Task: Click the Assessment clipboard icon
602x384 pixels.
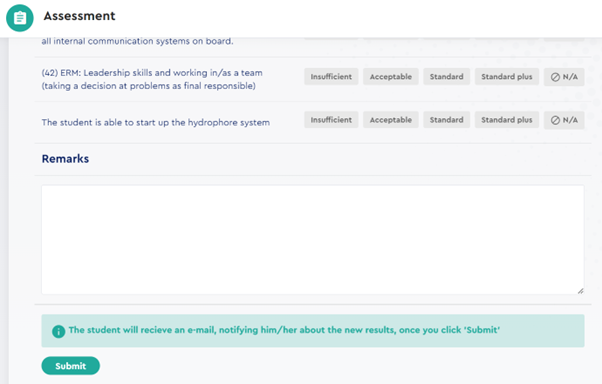Action: 20,18
